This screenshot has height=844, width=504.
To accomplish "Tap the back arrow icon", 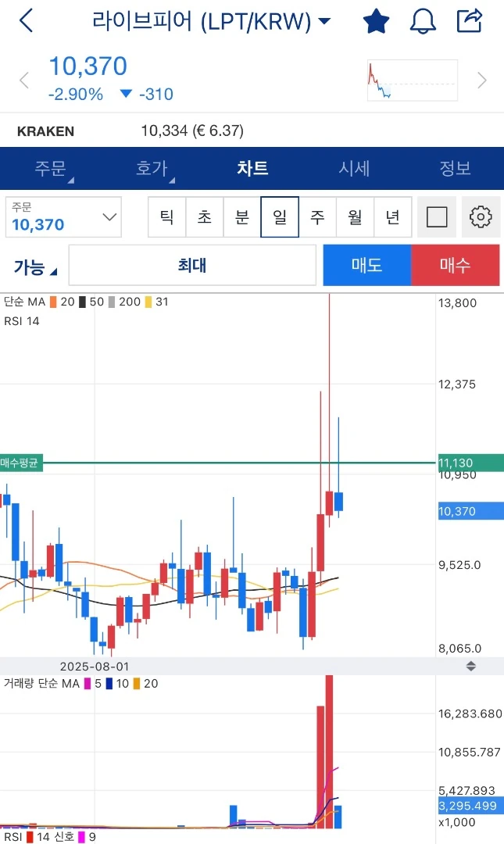I will (x=27, y=21).
